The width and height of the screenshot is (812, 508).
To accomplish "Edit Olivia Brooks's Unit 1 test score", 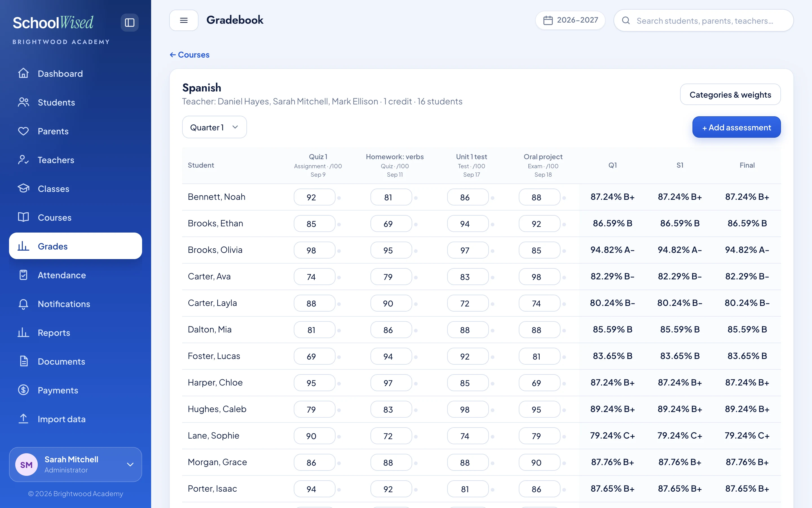I will 468,250.
